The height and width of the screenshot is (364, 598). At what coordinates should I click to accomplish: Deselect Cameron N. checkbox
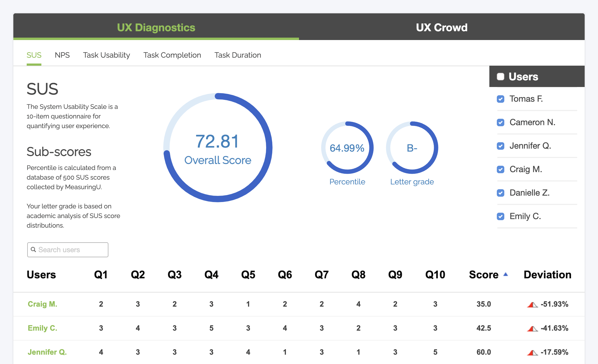[501, 122]
